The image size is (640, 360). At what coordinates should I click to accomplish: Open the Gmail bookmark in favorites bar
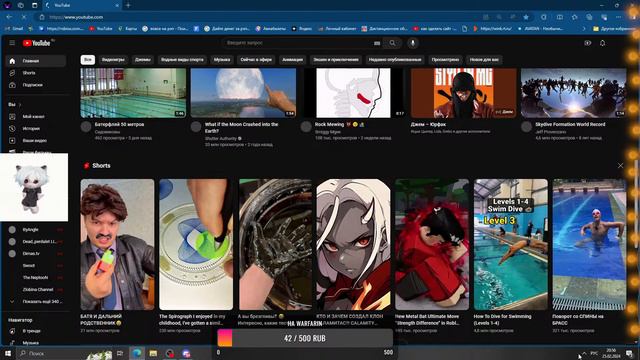(x=14, y=29)
